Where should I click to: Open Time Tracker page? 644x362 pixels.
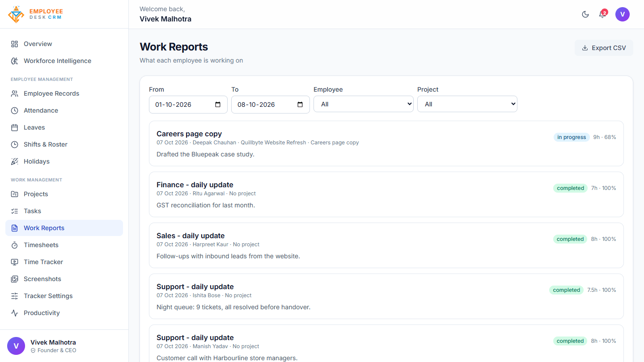(x=64, y=262)
